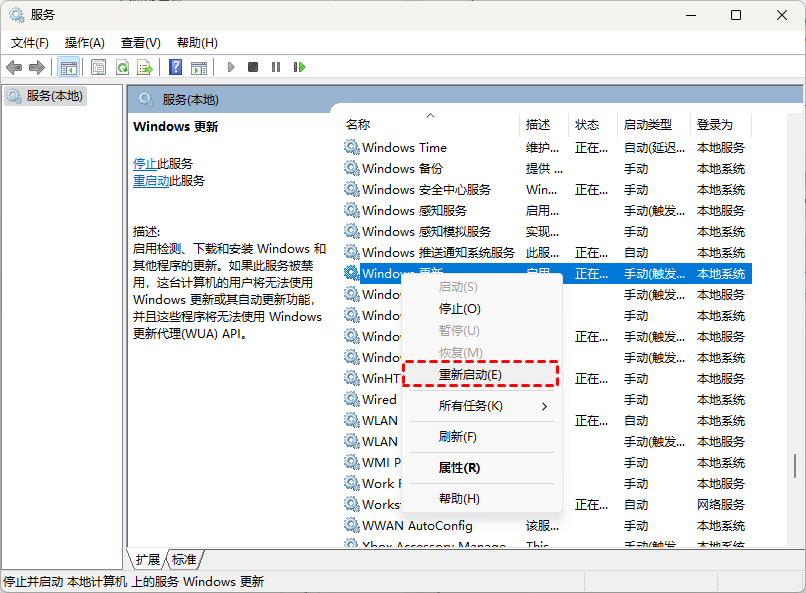Click the 停止 service link

coord(145,163)
